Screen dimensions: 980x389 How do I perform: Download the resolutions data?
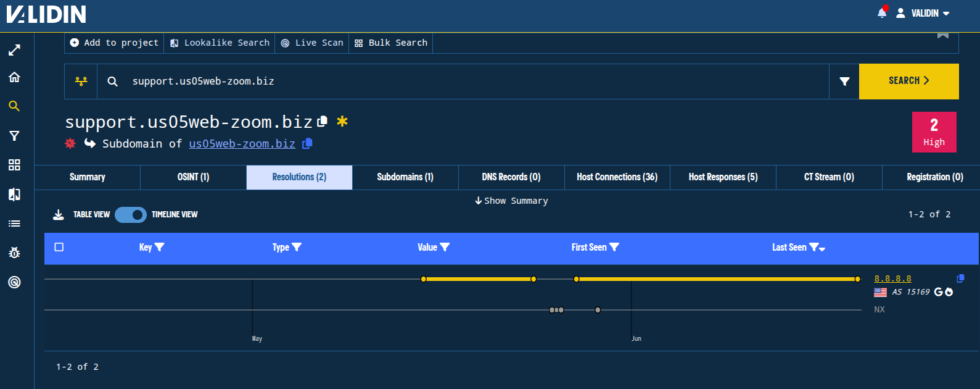(x=59, y=215)
